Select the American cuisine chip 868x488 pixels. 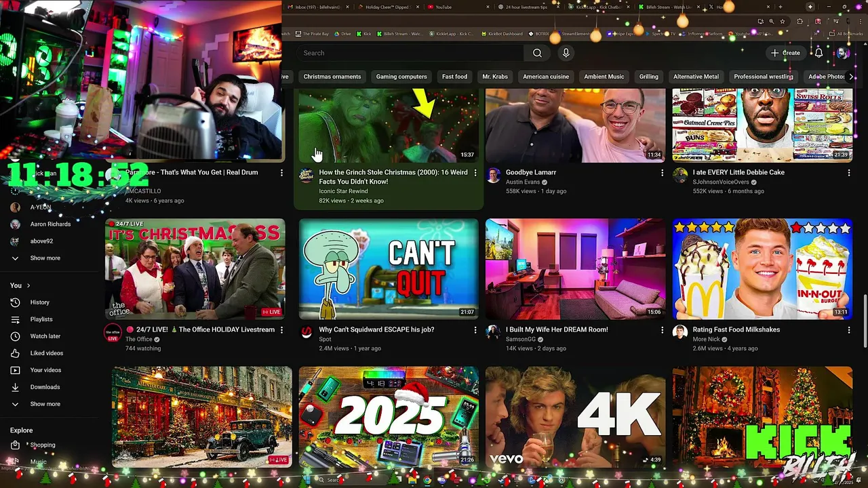pyautogui.click(x=546, y=77)
